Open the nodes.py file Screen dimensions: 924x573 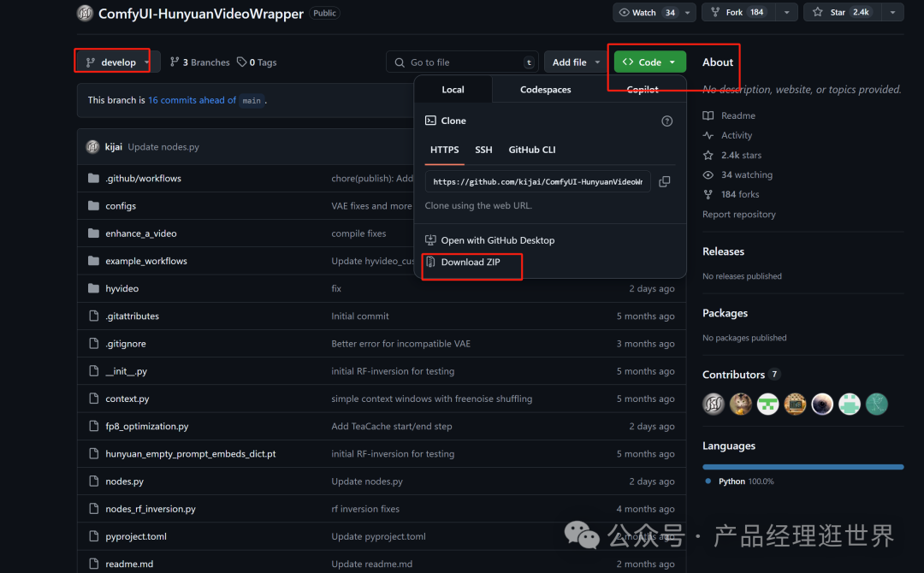[x=124, y=481]
